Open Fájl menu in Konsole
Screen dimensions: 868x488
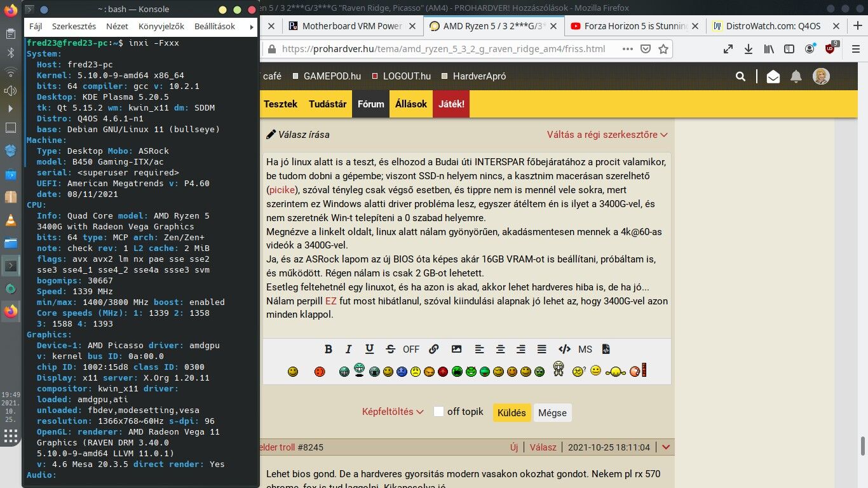pos(36,27)
